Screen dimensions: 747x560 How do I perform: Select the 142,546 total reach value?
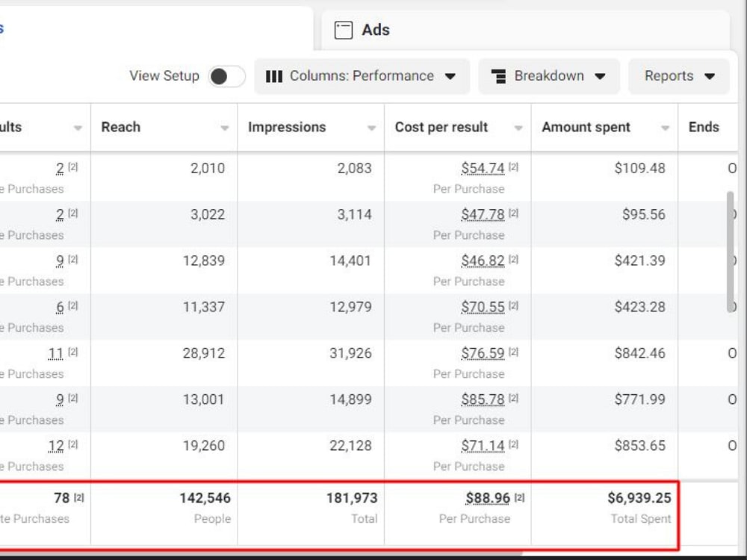(x=205, y=498)
